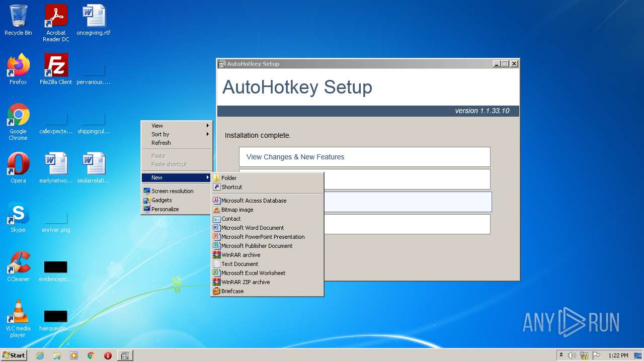644x362 pixels.
Task: Choose Gadgets from the context menu
Action: (x=177, y=200)
